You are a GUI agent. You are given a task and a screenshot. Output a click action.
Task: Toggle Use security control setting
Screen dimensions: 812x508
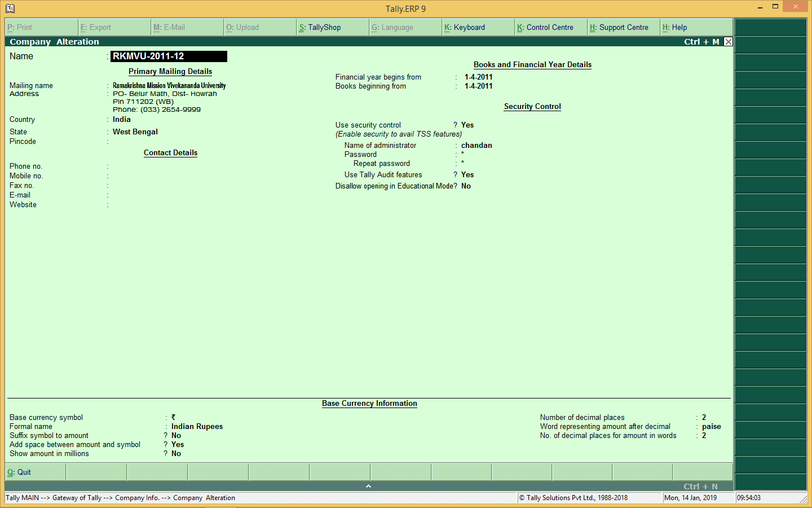point(468,125)
